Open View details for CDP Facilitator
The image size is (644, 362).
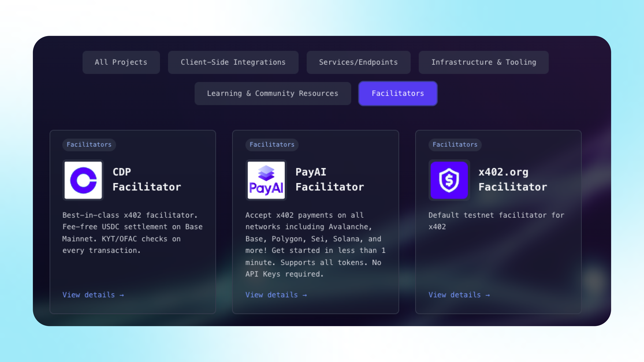93,295
